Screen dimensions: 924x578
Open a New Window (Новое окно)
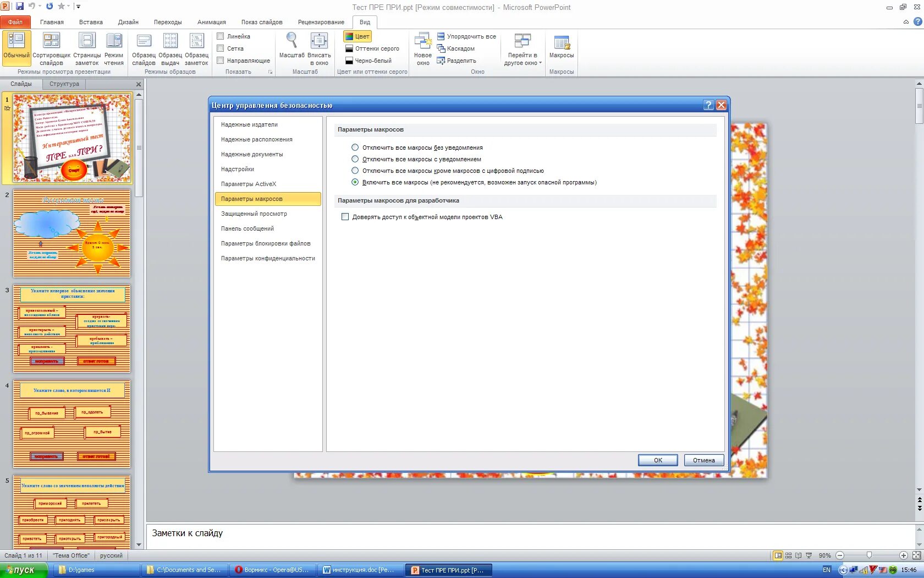pyautogui.click(x=423, y=48)
